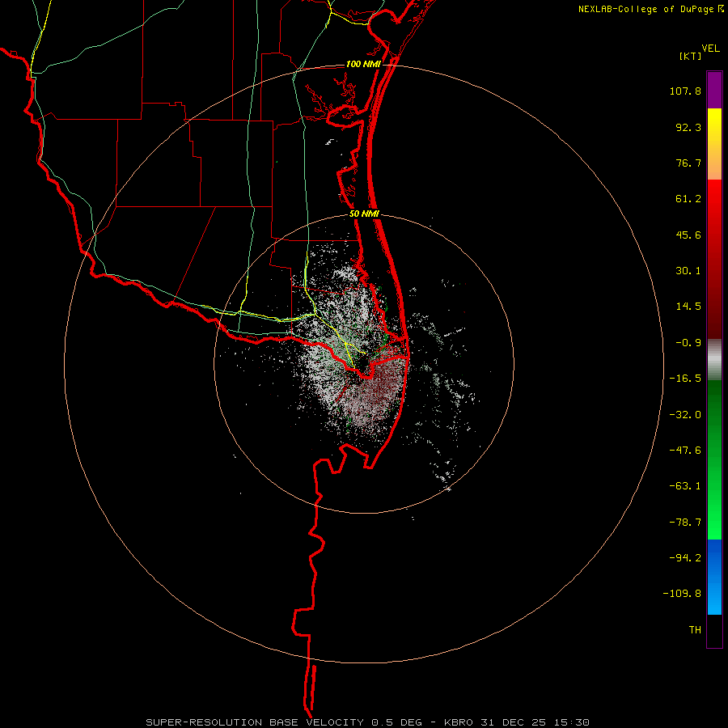Click the KBRO station identifier in caption

coord(459,722)
